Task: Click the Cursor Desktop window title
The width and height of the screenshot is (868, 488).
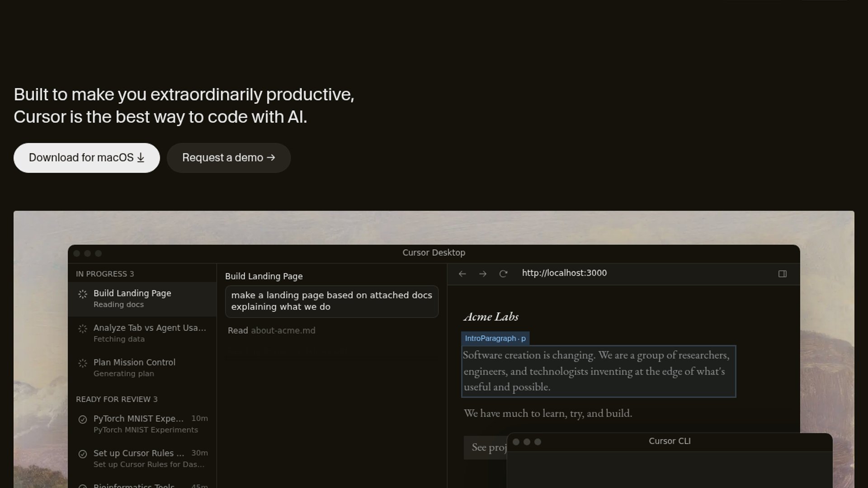Action: [434, 253]
